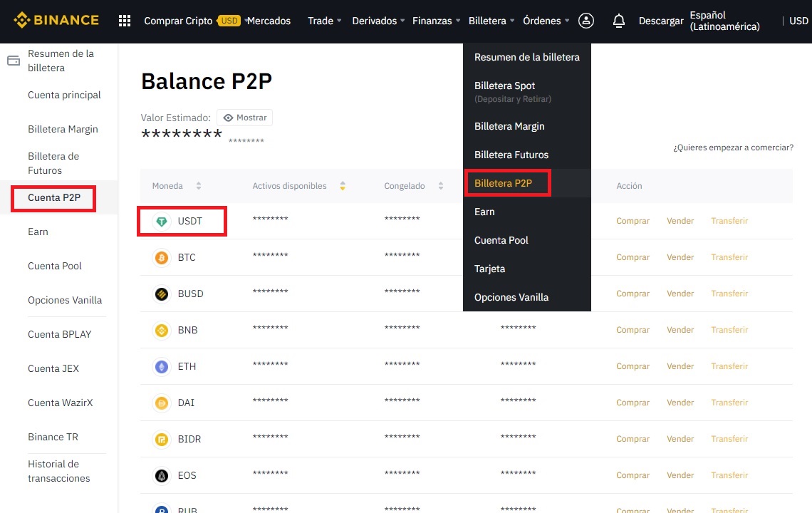812x513 pixels.
Task: Change currency USD in top bar
Action: click(x=798, y=21)
